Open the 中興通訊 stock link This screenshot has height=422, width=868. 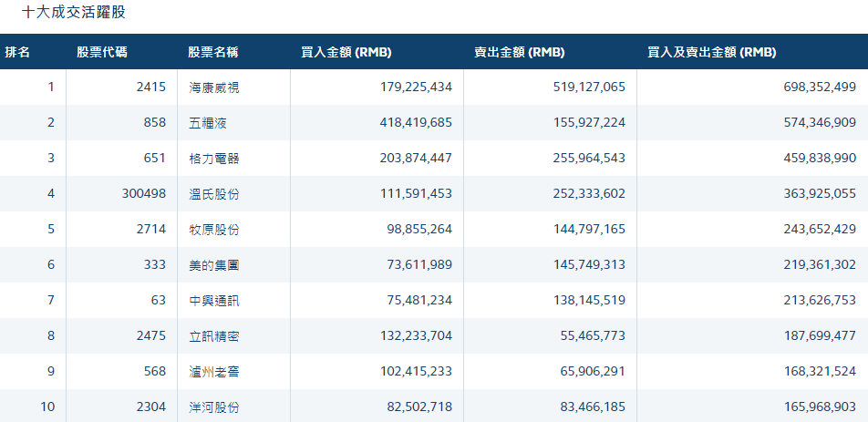click(x=213, y=301)
